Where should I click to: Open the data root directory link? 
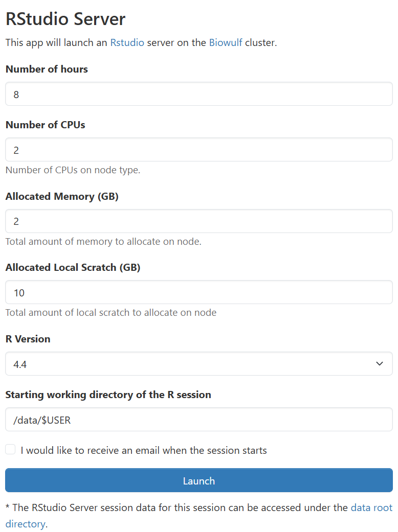click(x=372, y=507)
